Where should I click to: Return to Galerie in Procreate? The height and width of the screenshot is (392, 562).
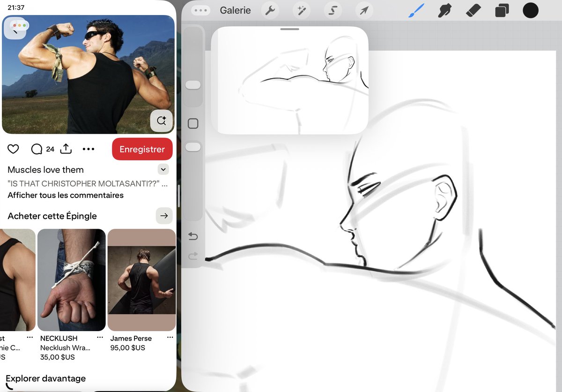click(235, 10)
